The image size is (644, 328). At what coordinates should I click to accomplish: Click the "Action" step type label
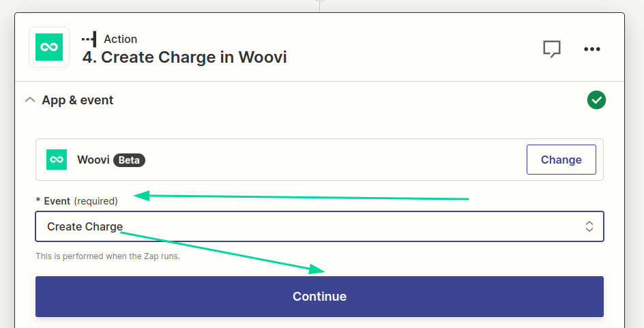click(120, 39)
